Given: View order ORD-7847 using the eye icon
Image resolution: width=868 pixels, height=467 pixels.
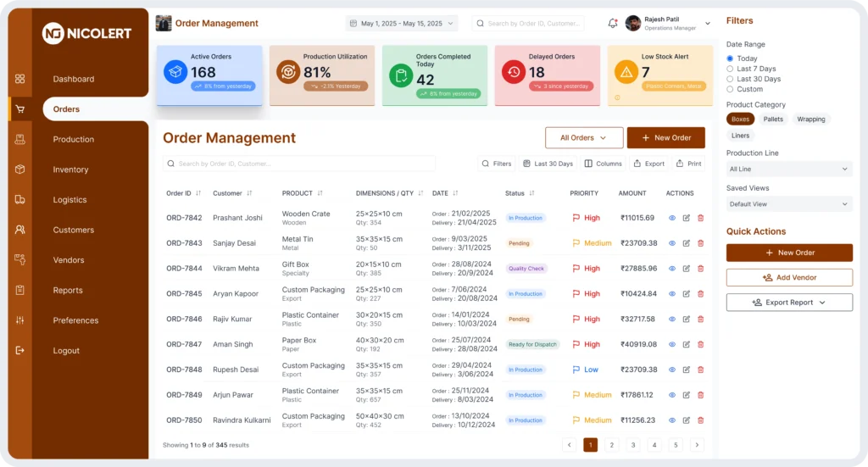Looking at the screenshot, I should (672, 345).
